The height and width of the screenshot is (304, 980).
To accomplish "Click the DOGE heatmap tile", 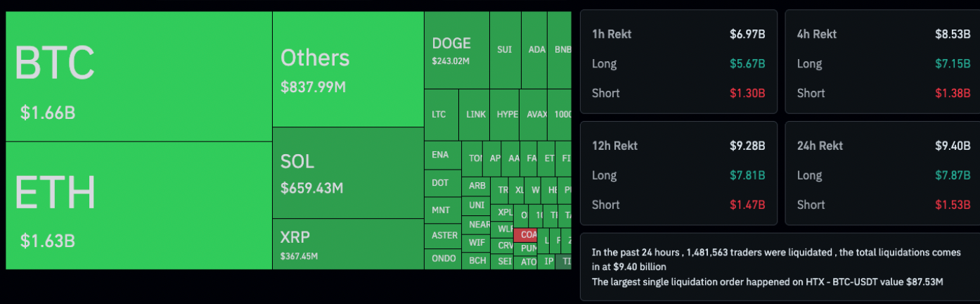I will tap(456, 50).
